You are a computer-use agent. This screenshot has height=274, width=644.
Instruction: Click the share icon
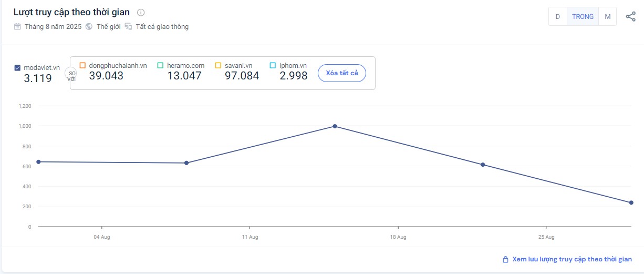pos(630,17)
